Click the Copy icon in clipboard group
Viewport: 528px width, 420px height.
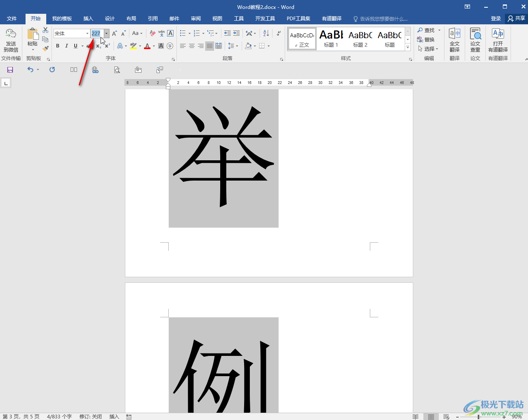tap(45, 39)
